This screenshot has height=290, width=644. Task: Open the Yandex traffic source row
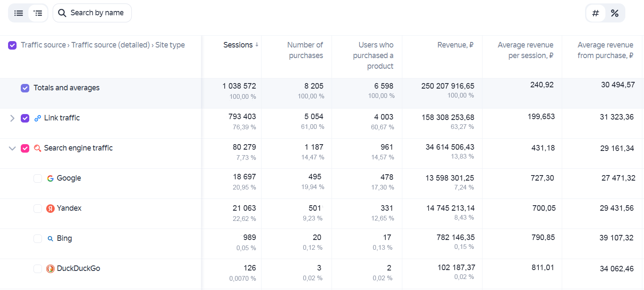coord(69,208)
